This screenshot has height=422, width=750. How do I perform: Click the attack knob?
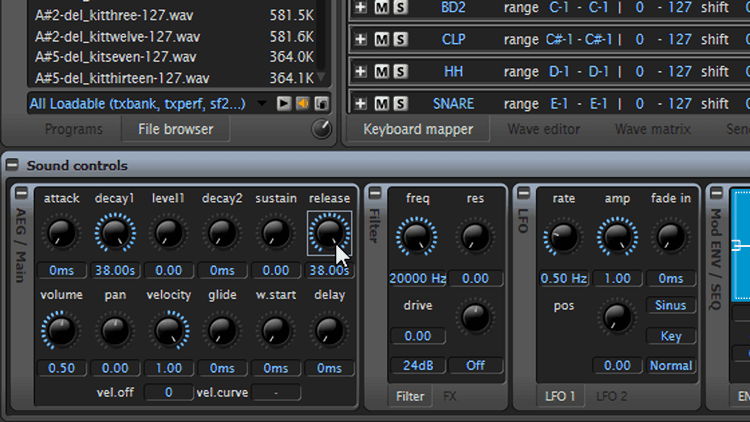click(x=61, y=233)
